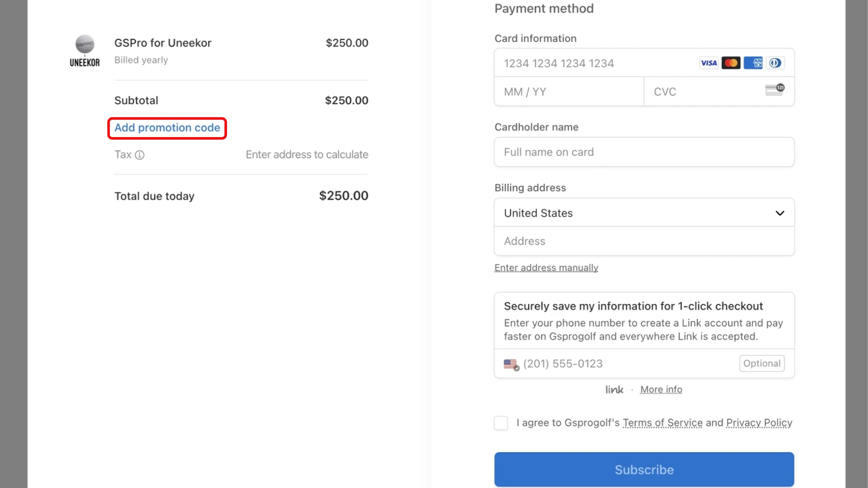The height and width of the screenshot is (488, 868).
Task: Focus the Full name on card field
Action: 644,152
